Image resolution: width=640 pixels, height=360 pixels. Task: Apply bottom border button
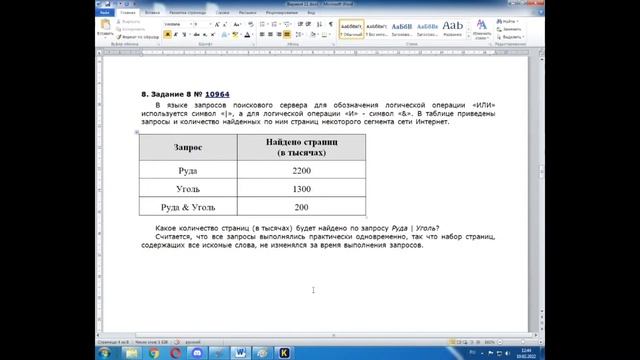pos(325,35)
